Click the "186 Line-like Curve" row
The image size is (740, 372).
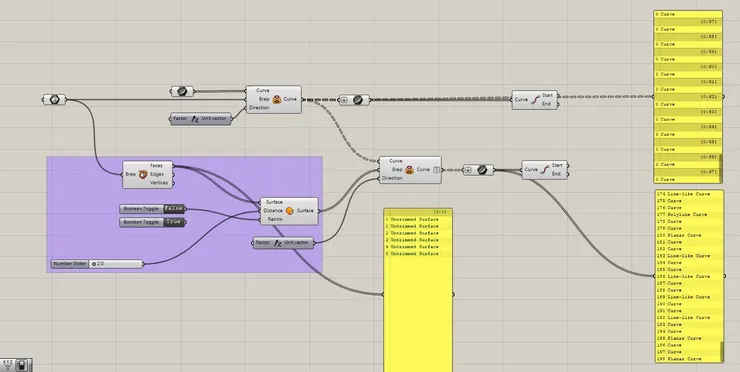[689, 276]
